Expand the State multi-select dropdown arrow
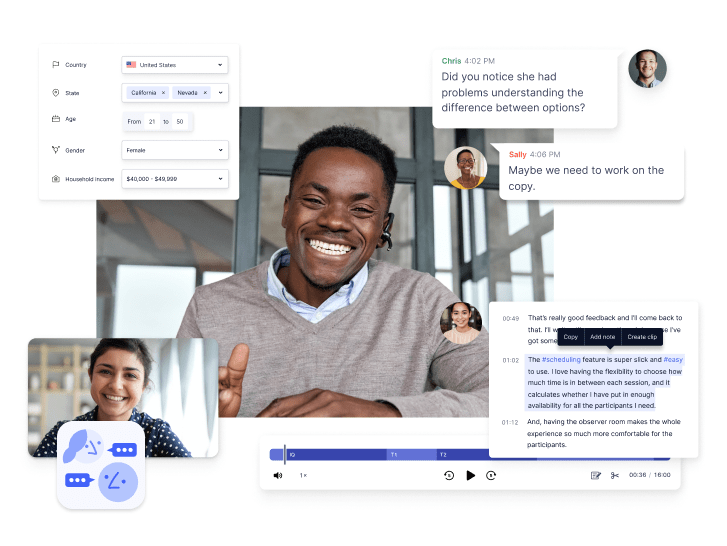The height and width of the screenshot is (546, 727). 220,93
